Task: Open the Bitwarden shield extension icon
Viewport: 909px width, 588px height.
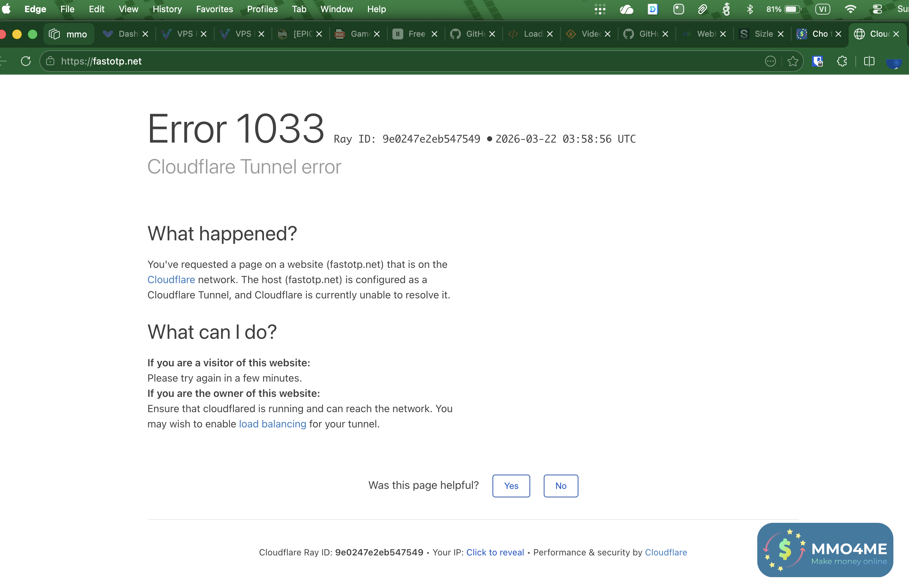Action: click(x=817, y=61)
